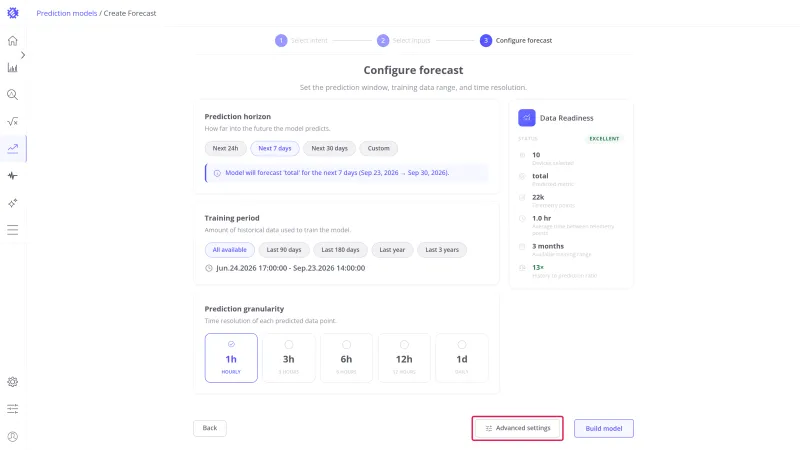Go to step 2 Select inputs
The width and height of the screenshot is (800, 450).
pos(404,40)
